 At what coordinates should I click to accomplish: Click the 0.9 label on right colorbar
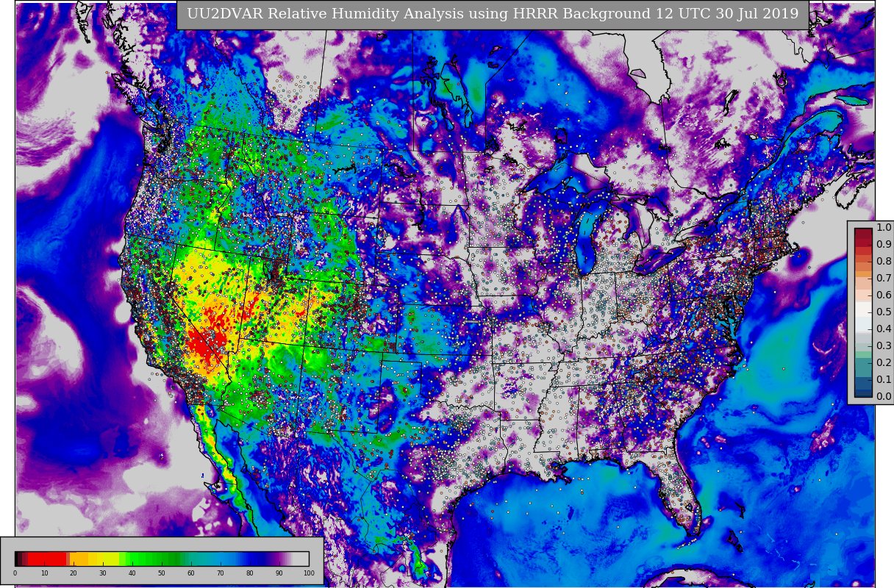[884, 244]
